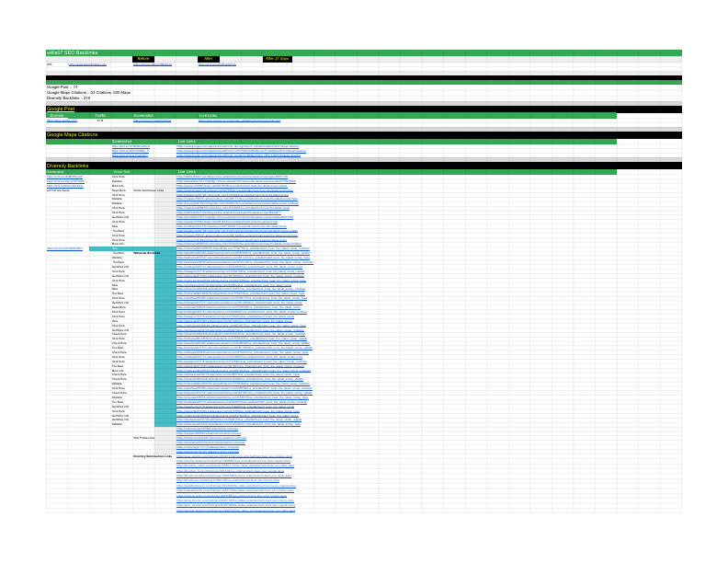The image size is (728, 563).
Task: Click 'Screenshot' header in Maps Citations section
Action: 121,142
